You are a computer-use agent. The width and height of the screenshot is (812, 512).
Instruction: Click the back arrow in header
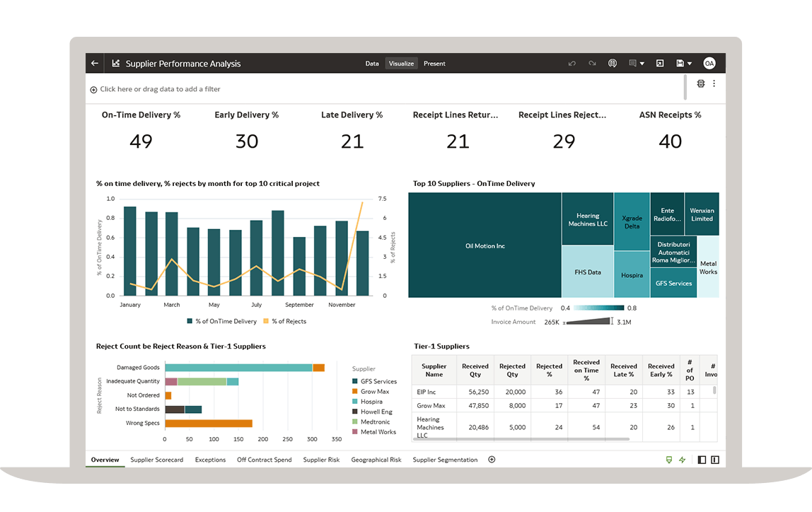95,64
